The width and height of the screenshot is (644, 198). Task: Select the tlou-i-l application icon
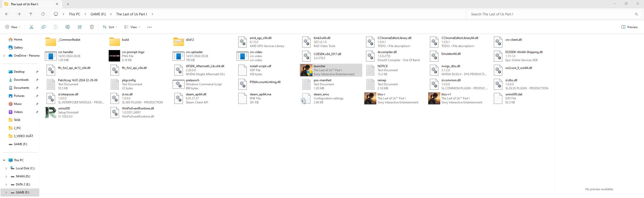[434, 98]
